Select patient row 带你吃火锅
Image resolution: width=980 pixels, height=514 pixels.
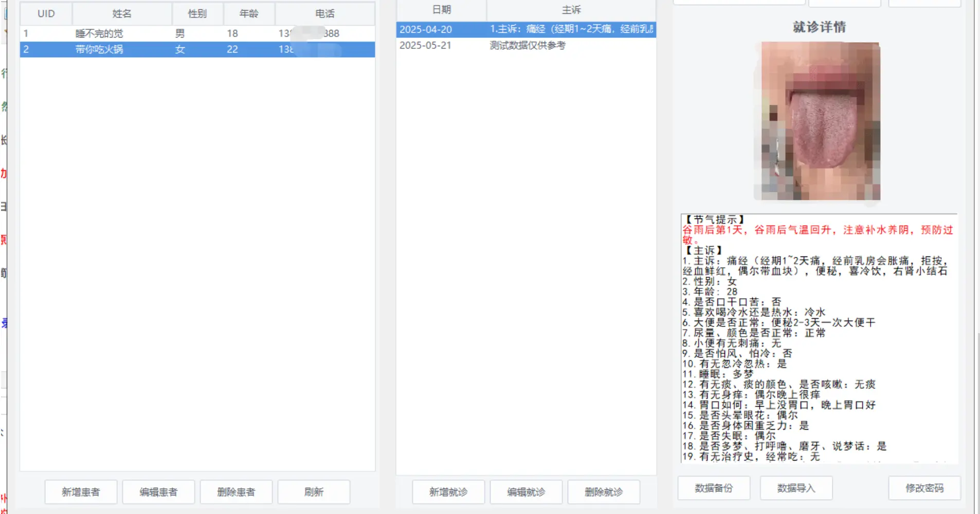tap(99, 49)
